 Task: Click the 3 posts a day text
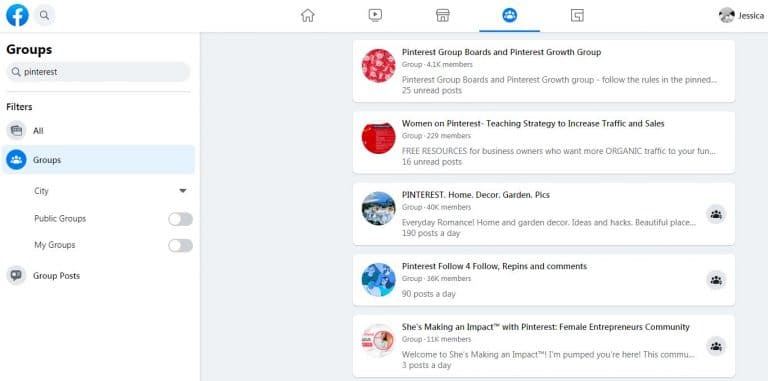[427, 365]
